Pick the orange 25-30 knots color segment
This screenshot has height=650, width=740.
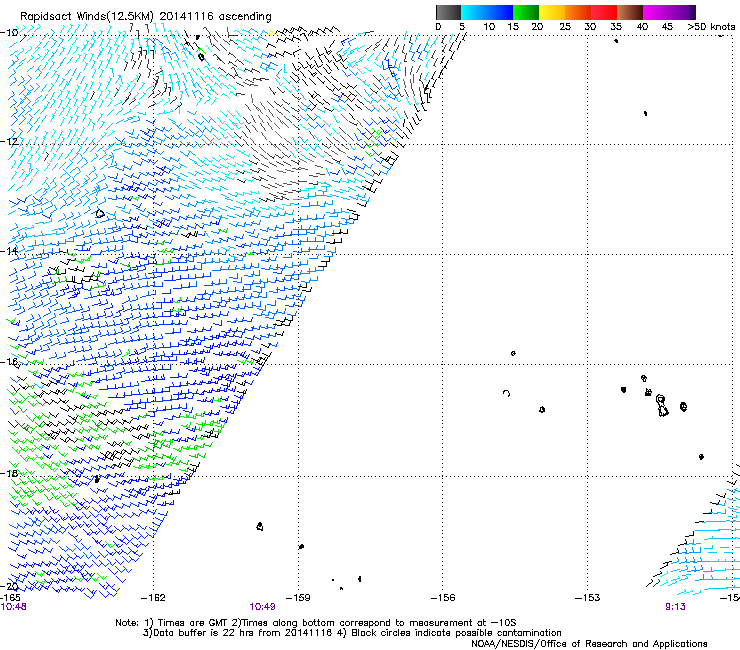point(578,12)
